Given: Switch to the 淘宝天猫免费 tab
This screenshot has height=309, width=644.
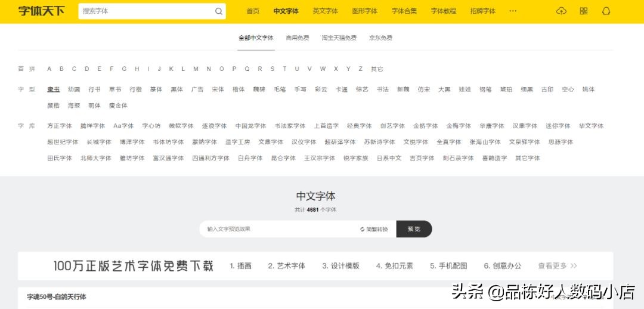Looking at the screenshot, I should [x=339, y=38].
